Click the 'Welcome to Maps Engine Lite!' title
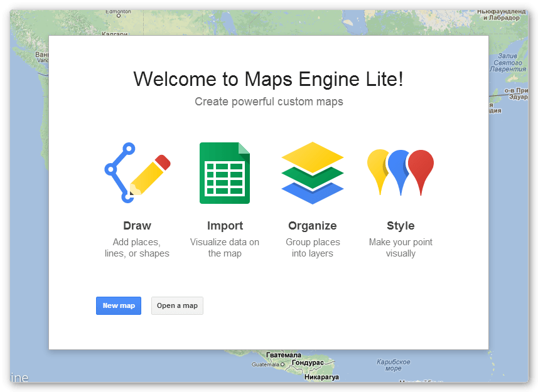The width and height of the screenshot is (538, 392). coord(268,79)
